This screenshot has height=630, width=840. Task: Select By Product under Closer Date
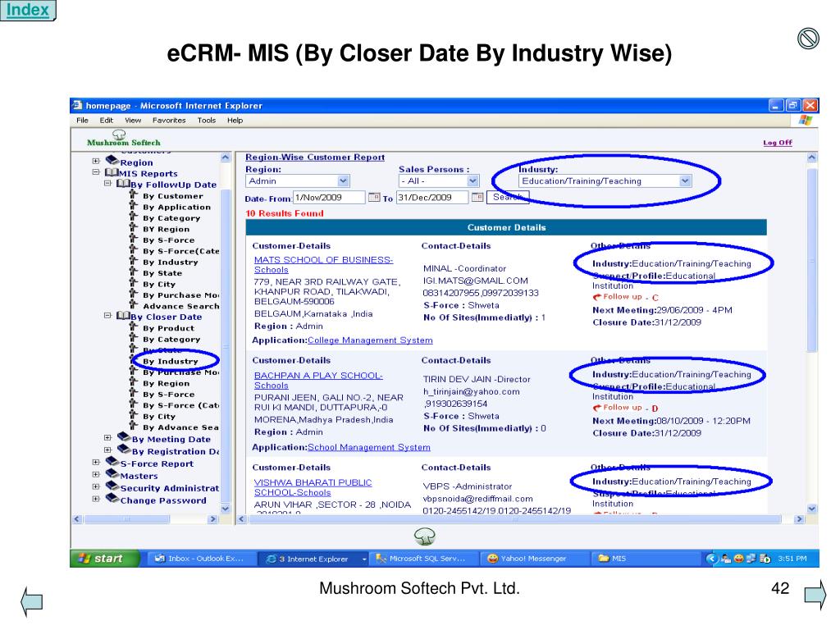[168, 328]
